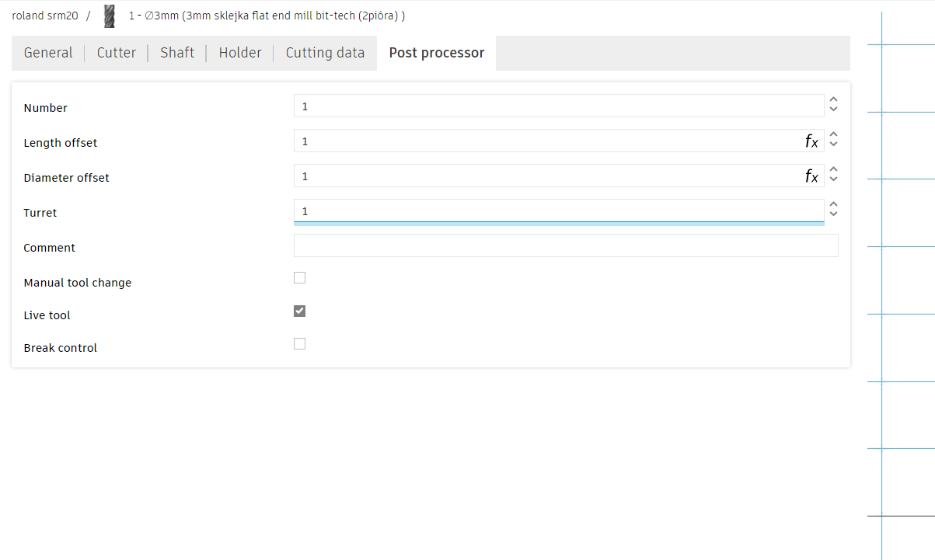Increase the Turret value with up arrow
This screenshot has width=935, height=560.
[834, 204]
